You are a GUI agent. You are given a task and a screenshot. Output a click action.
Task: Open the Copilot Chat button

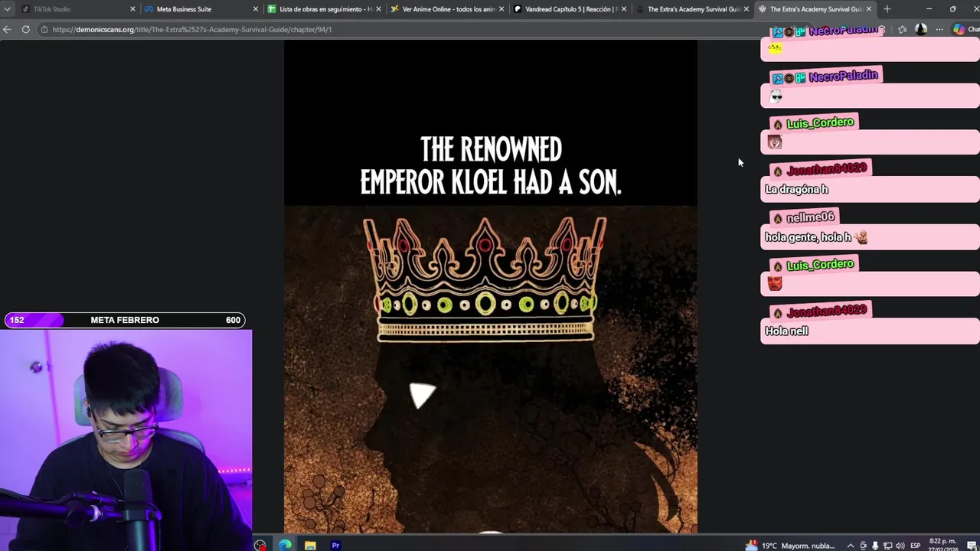965,29
